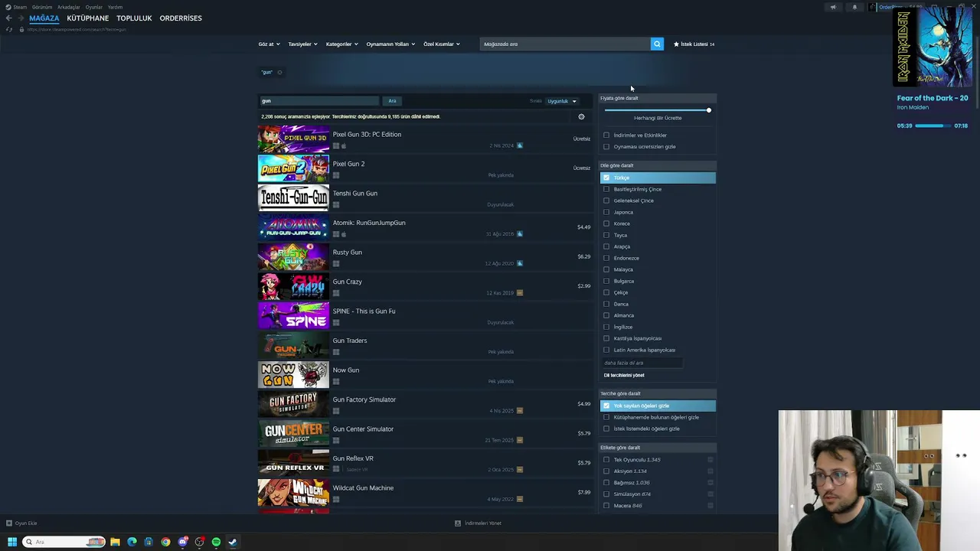Open the Arkadaşlar menu
Image resolution: width=980 pixels, height=551 pixels.
[x=69, y=7]
